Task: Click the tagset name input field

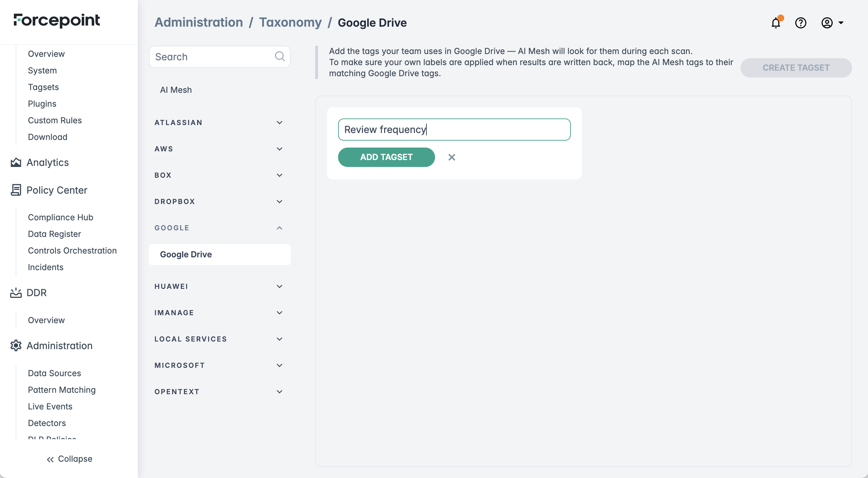Action: point(454,130)
